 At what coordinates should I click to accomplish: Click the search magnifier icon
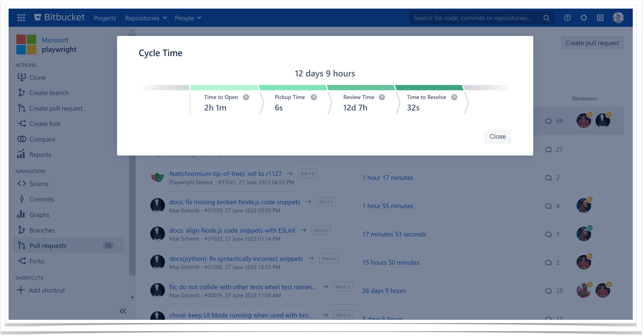tap(546, 18)
